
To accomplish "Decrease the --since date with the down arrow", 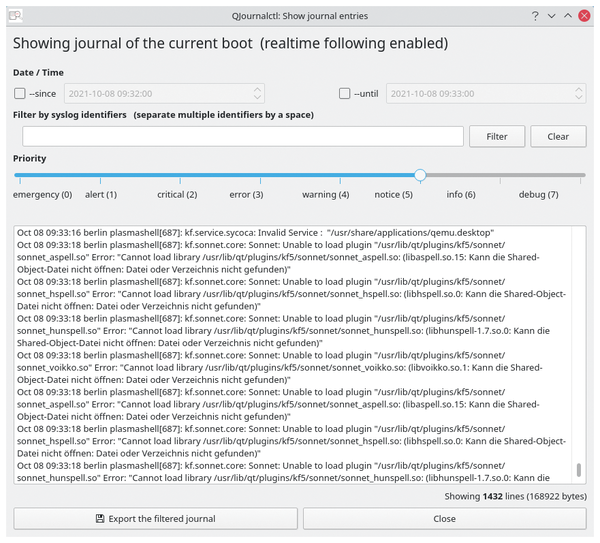I will pos(257,98).
